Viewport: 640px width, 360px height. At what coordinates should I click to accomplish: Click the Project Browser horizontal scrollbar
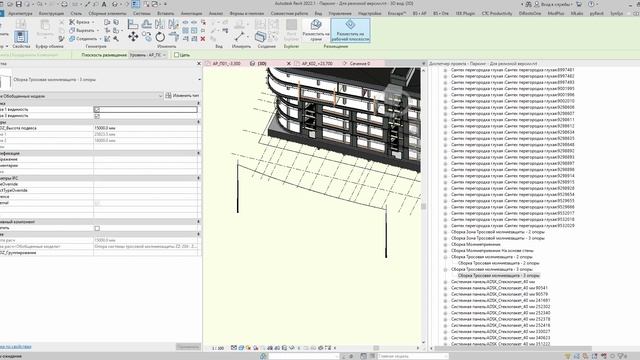[x=512, y=348]
